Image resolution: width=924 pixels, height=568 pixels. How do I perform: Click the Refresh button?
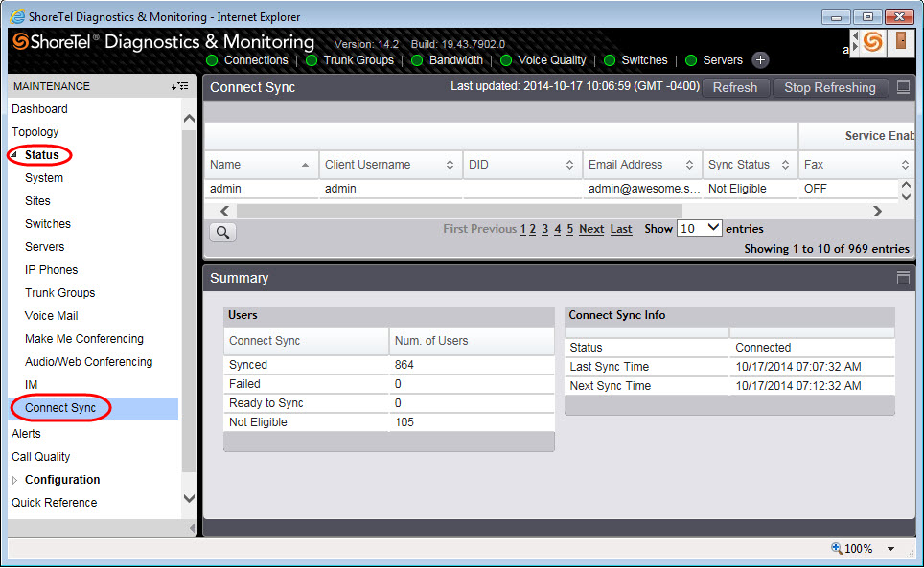pyautogui.click(x=735, y=87)
